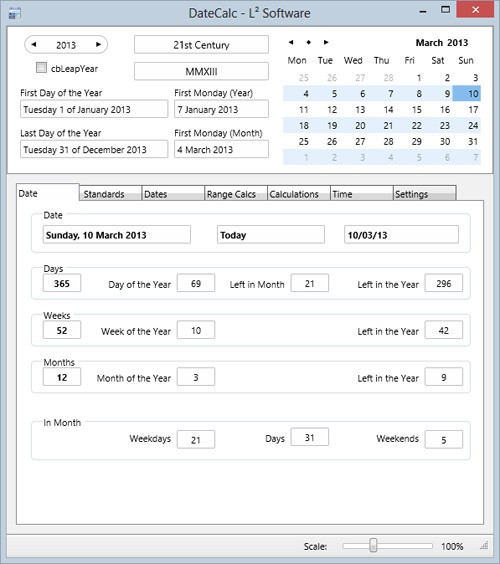Maximize the DateCalc window
This screenshot has width=500, height=564.
[x=445, y=10]
